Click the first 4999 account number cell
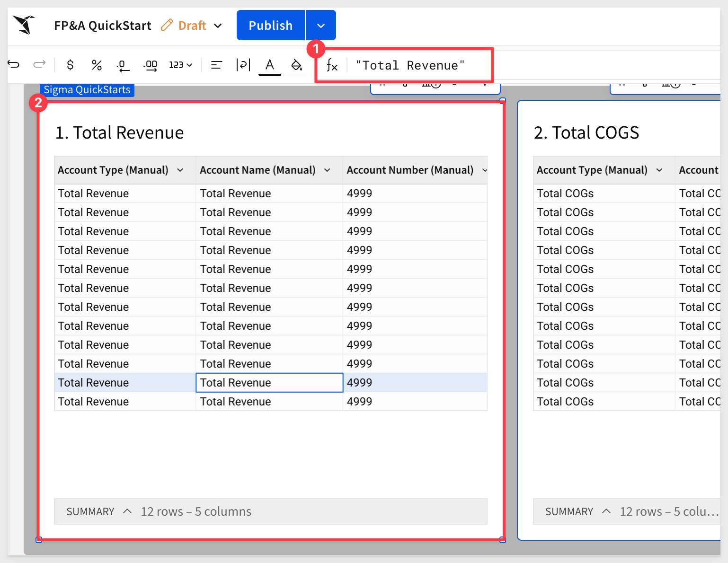Image resolution: width=728 pixels, height=563 pixels. click(x=415, y=194)
